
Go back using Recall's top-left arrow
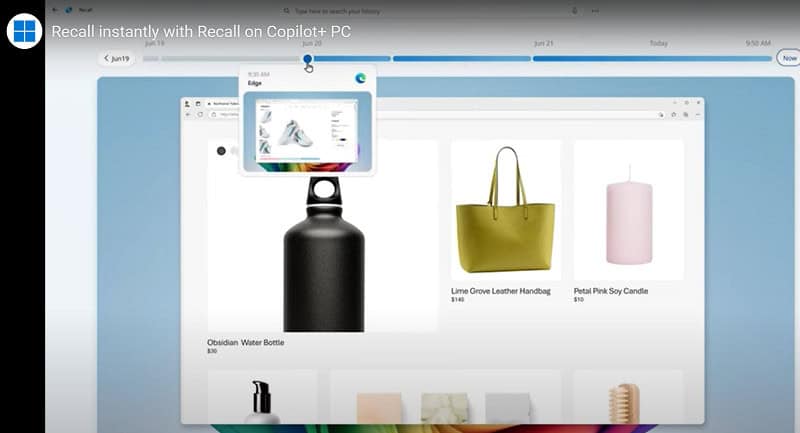[55, 10]
